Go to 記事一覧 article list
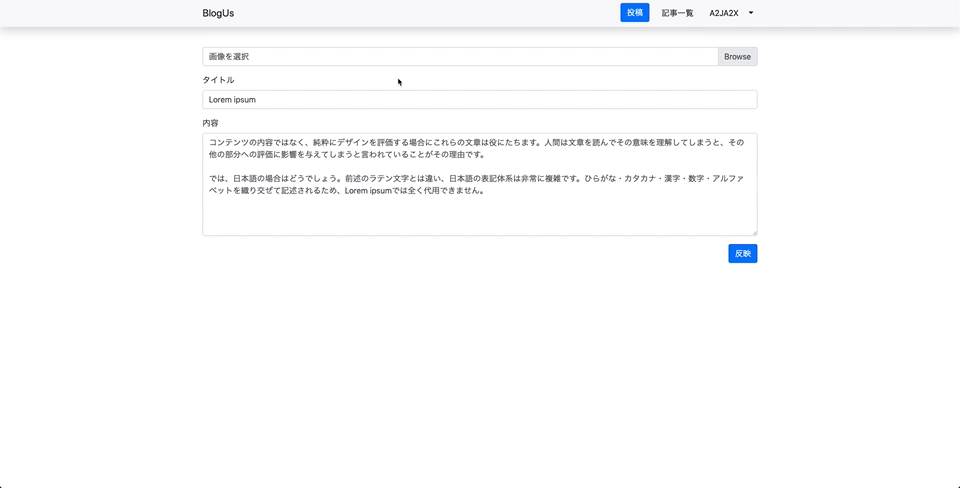 (677, 13)
